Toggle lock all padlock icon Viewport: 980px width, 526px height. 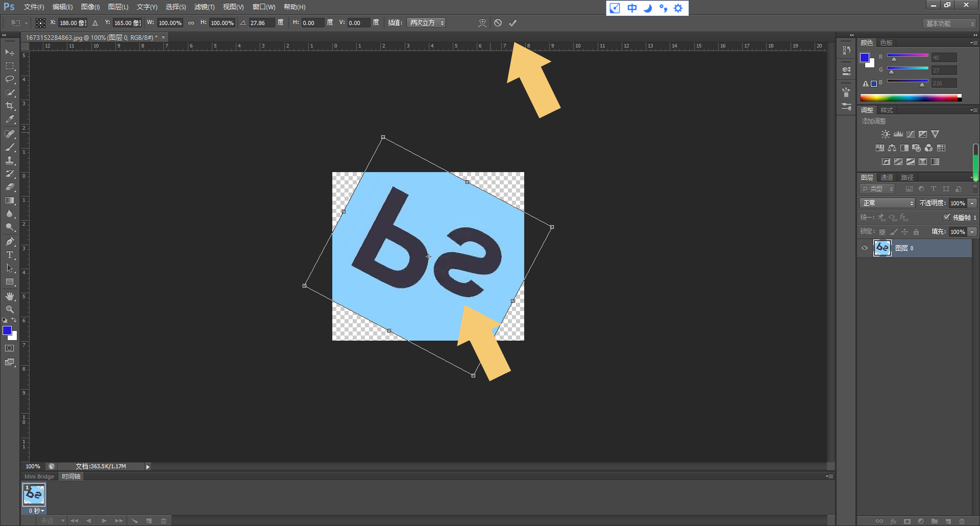pyautogui.click(x=916, y=232)
